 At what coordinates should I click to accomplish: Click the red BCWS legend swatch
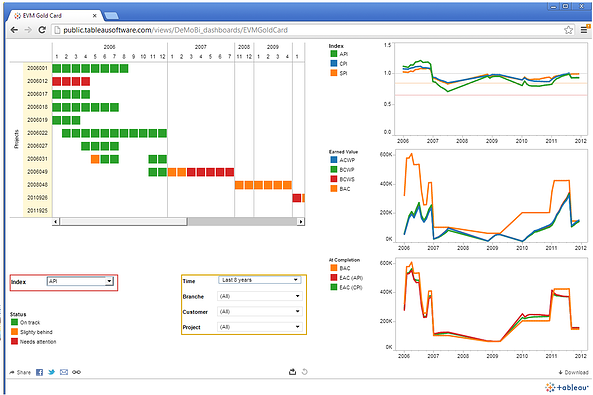coord(334,179)
